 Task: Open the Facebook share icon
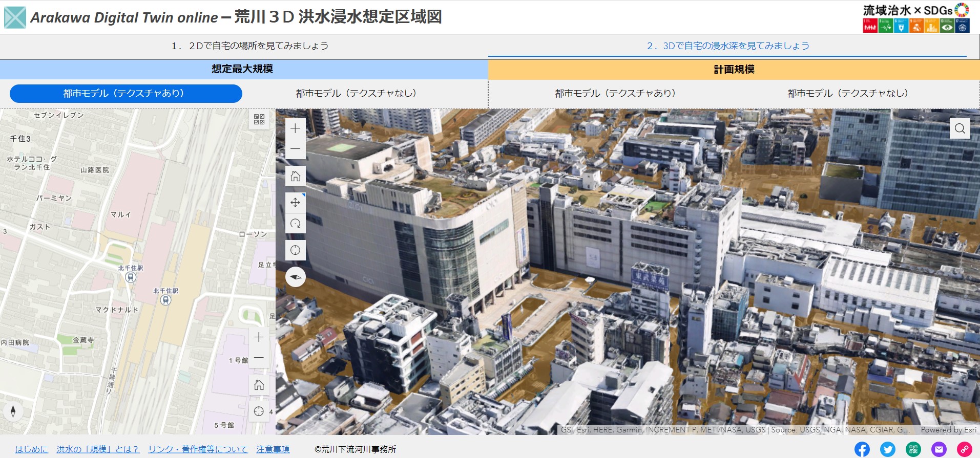(x=862, y=449)
